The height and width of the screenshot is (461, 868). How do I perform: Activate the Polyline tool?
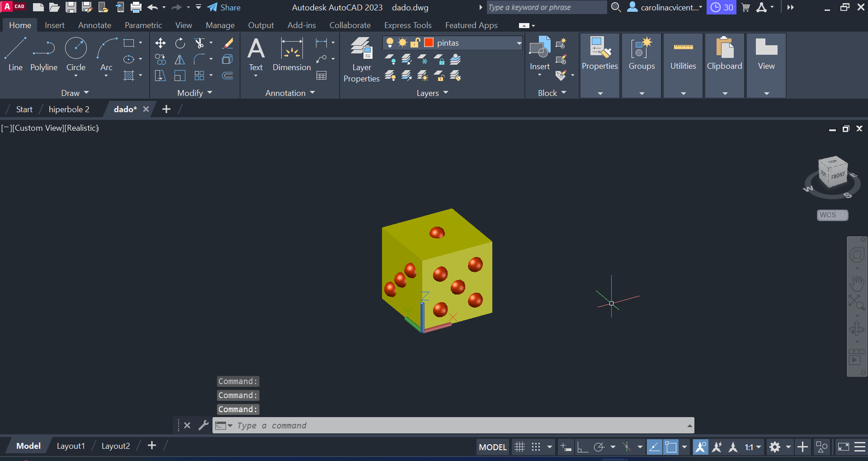point(44,55)
